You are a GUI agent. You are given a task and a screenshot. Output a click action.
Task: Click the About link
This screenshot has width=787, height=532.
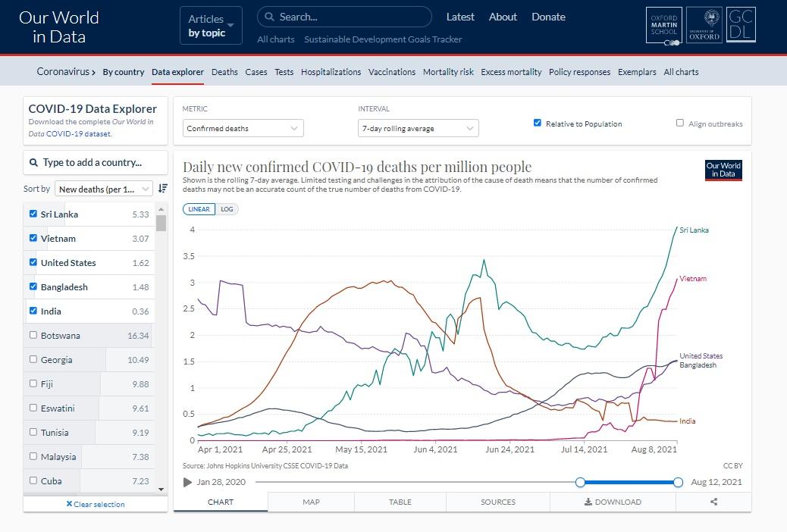(503, 17)
